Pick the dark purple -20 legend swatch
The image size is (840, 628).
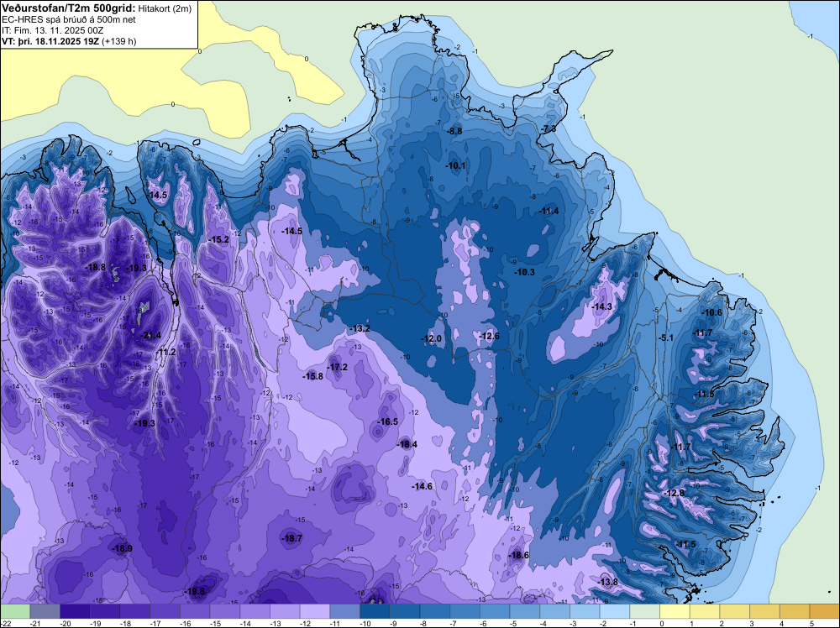point(75,611)
